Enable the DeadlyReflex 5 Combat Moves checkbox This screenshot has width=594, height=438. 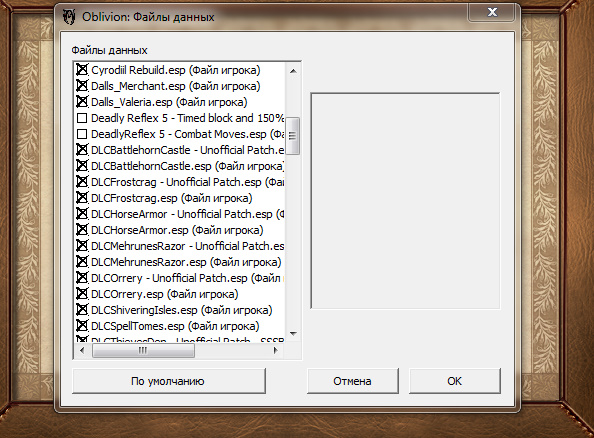coord(82,134)
